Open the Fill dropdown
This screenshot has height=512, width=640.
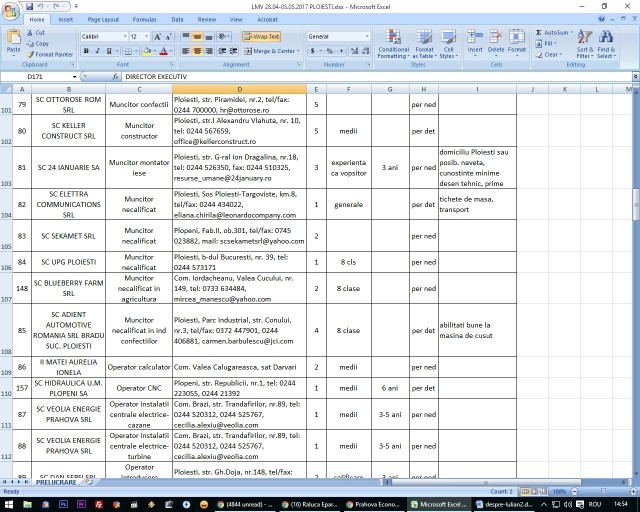click(547, 43)
